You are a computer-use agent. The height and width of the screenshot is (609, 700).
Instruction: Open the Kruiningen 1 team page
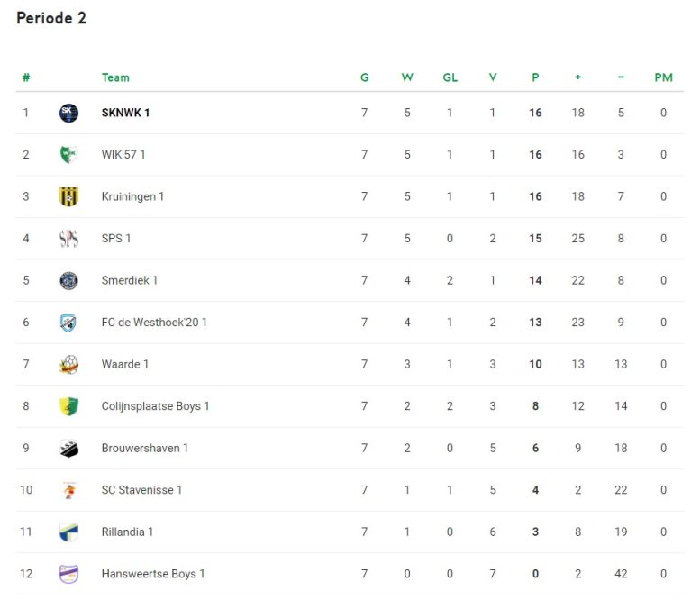point(132,196)
